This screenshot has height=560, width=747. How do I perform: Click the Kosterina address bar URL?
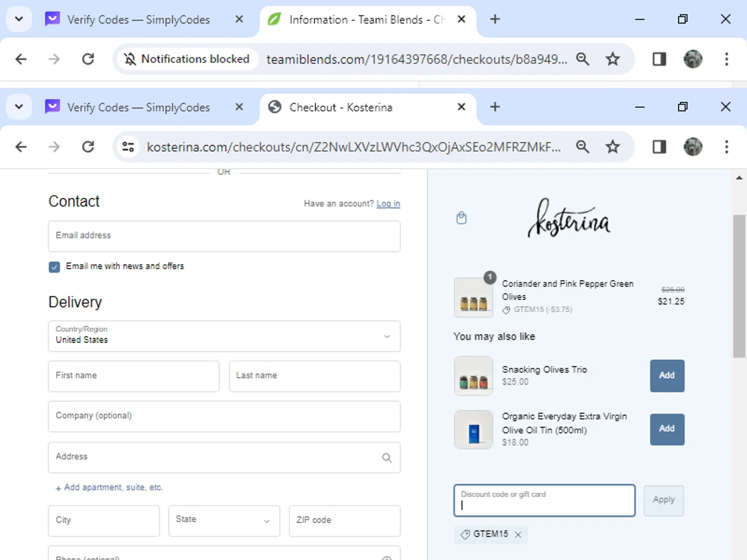pyautogui.click(x=354, y=147)
